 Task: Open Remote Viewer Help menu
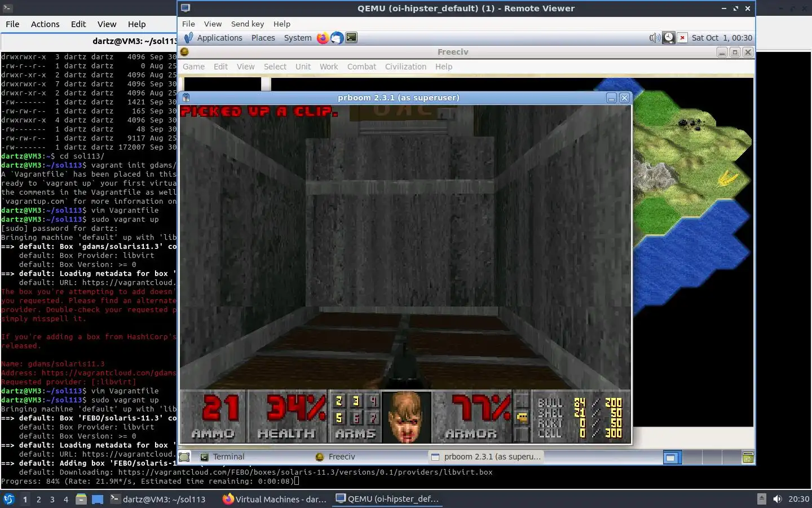point(282,24)
